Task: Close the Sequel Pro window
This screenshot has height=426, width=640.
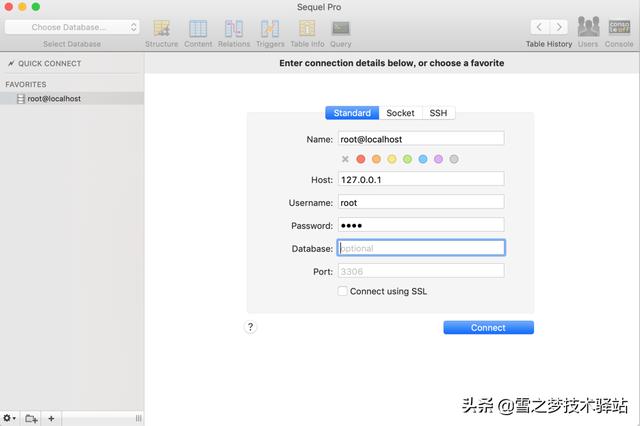Action: coord(9,7)
